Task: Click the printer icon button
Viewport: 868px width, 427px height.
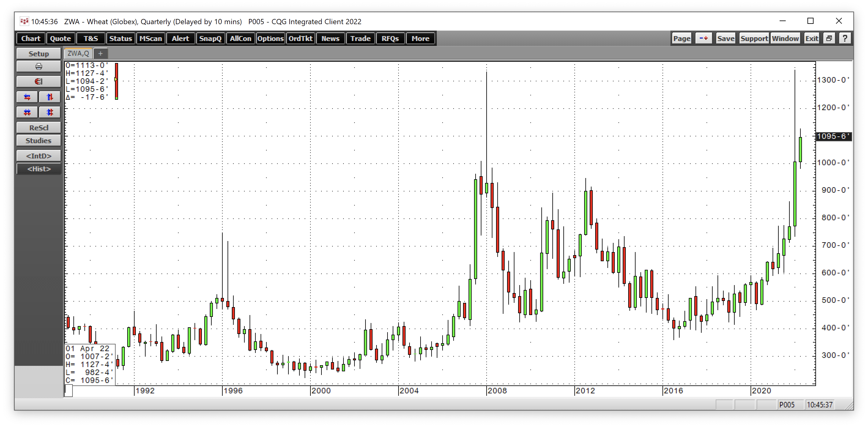Action: [39, 66]
